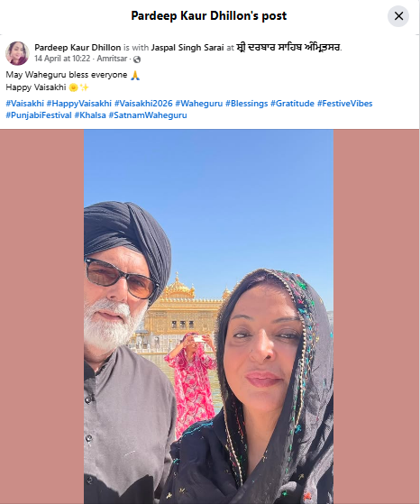Follow the #FestiveVibes hashtag
420x504 pixels.
point(345,104)
